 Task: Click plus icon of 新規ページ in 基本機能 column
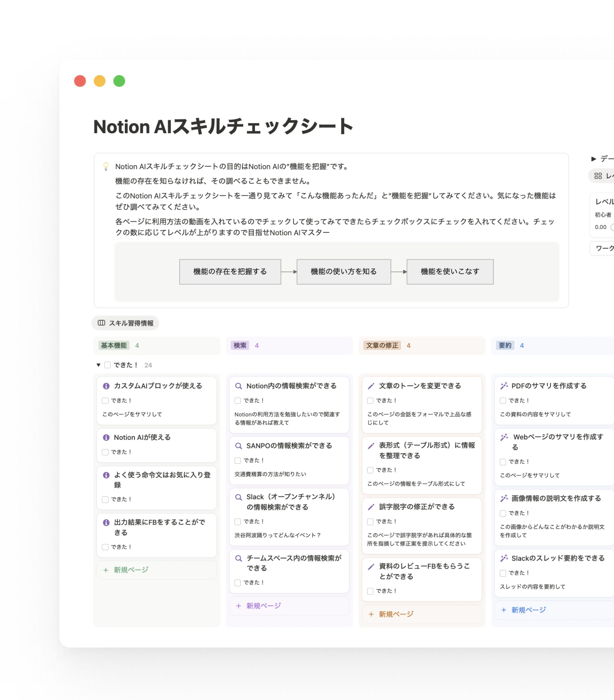(x=106, y=570)
